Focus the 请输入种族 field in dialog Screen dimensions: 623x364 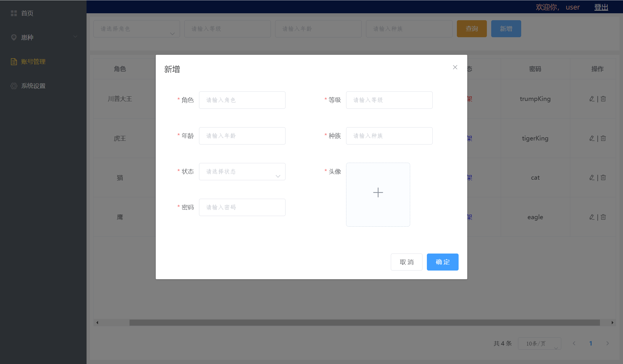tap(389, 136)
